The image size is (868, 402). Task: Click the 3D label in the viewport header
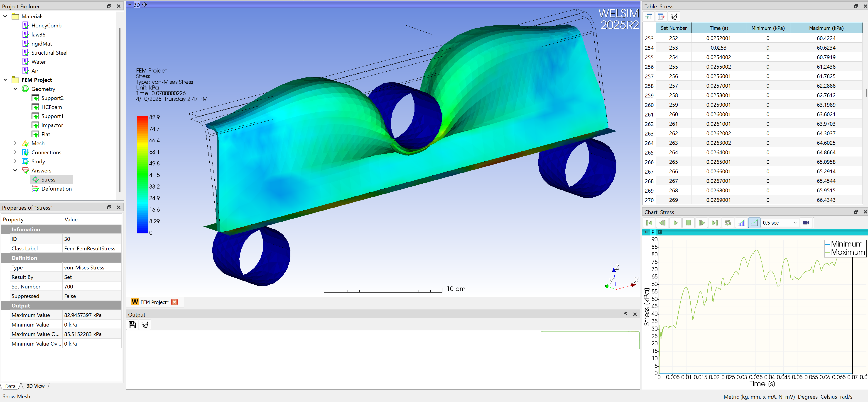pyautogui.click(x=137, y=5)
